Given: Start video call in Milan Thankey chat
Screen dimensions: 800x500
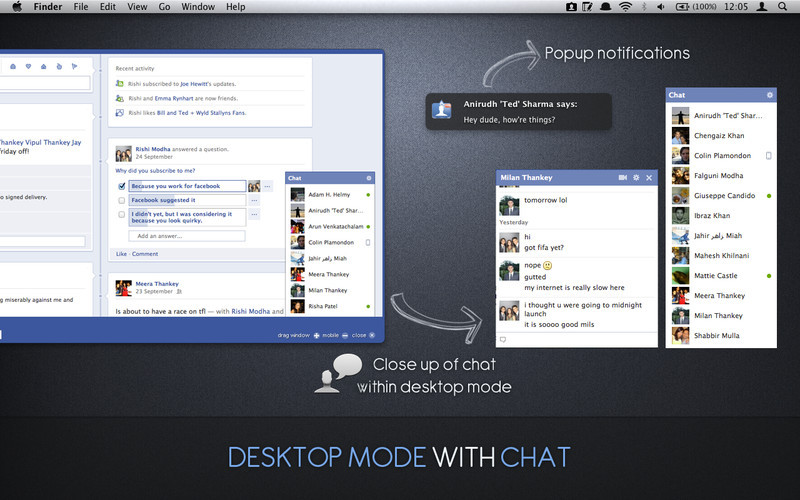Looking at the screenshot, I should point(622,178).
